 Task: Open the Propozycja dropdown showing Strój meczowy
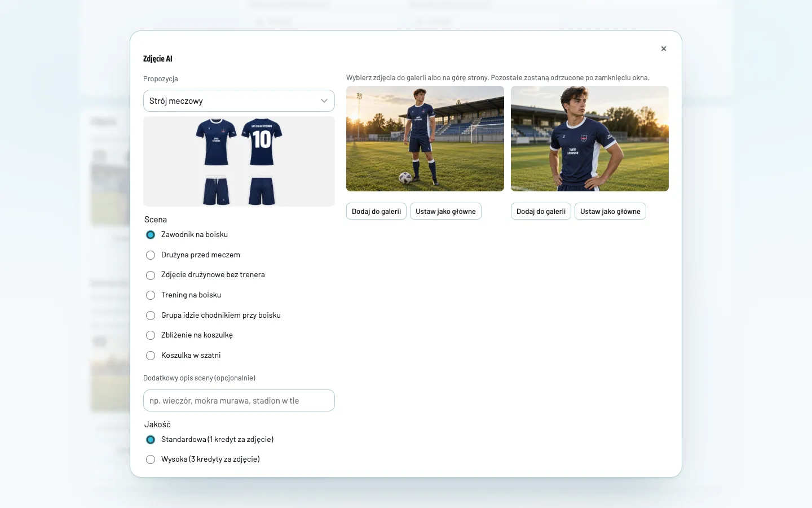239,101
